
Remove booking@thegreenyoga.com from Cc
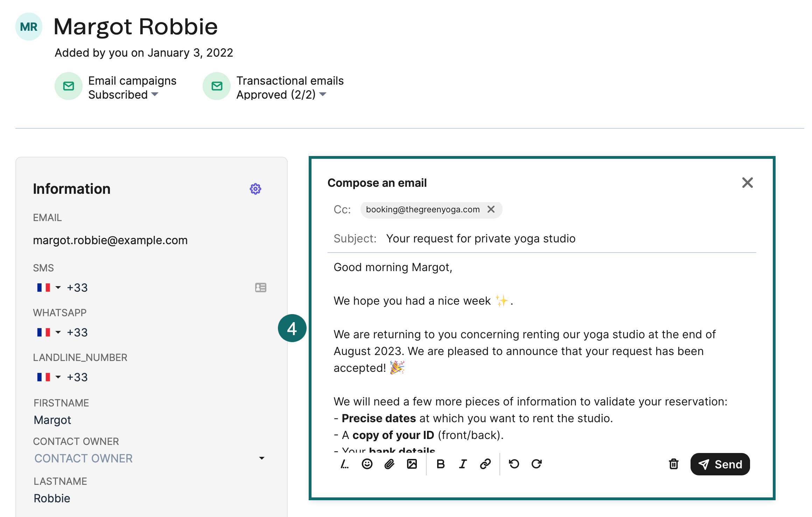[491, 209]
